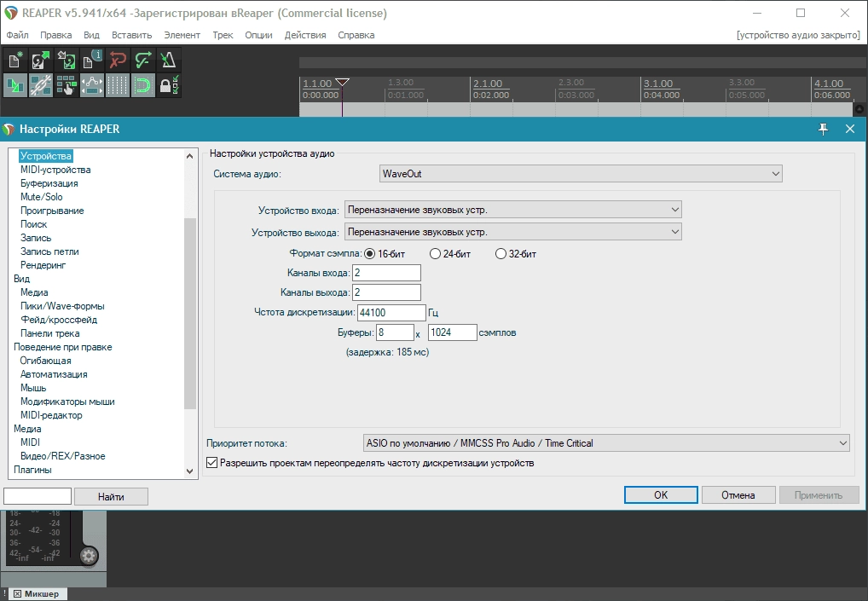868x601 pixels.
Task: Open the Устройство выхода dropdown
Action: click(513, 232)
